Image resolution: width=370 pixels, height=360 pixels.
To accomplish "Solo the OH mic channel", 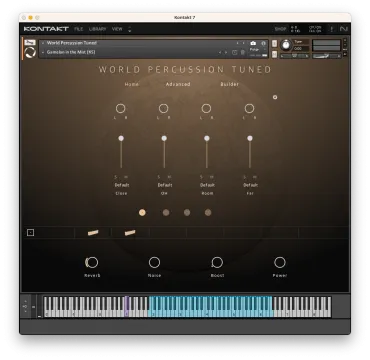I will coord(159,177).
